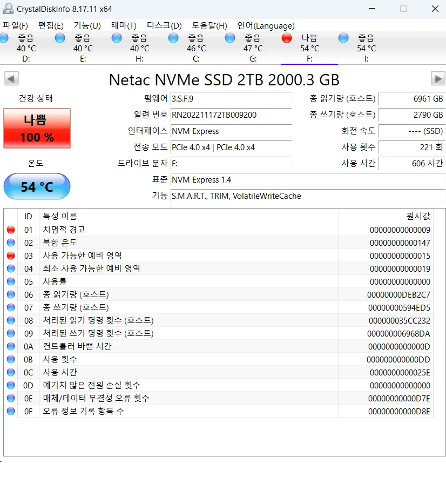The image size is (446, 504).
Task: Select the 매체/데이터 무결성 오류 횟수 attribute name
Action: point(96,398)
